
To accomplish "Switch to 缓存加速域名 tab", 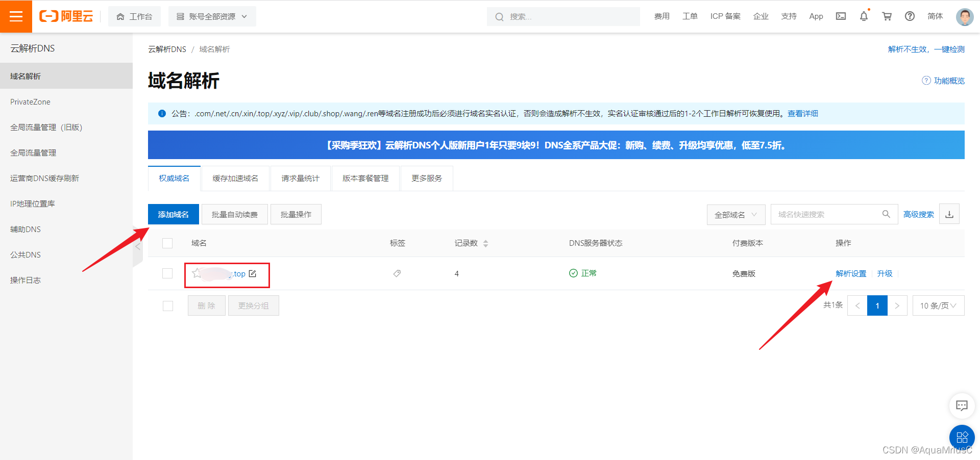I will 235,178.
